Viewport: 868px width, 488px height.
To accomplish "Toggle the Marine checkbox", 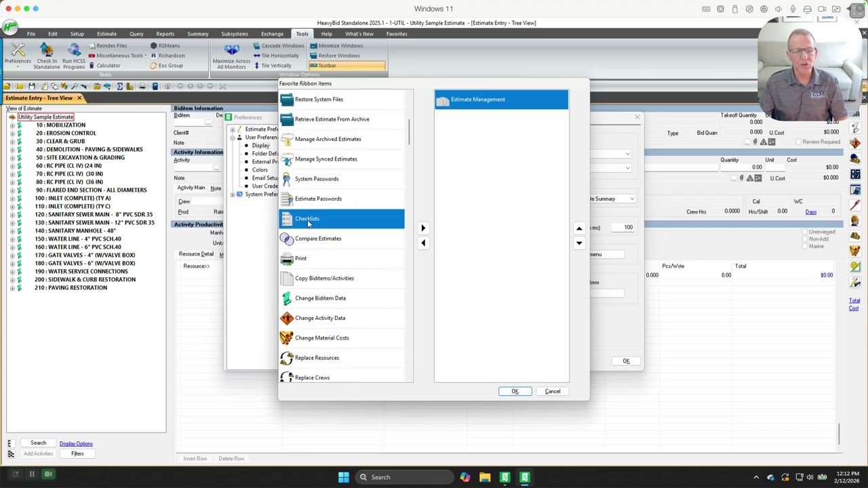I will coord(805,247).
